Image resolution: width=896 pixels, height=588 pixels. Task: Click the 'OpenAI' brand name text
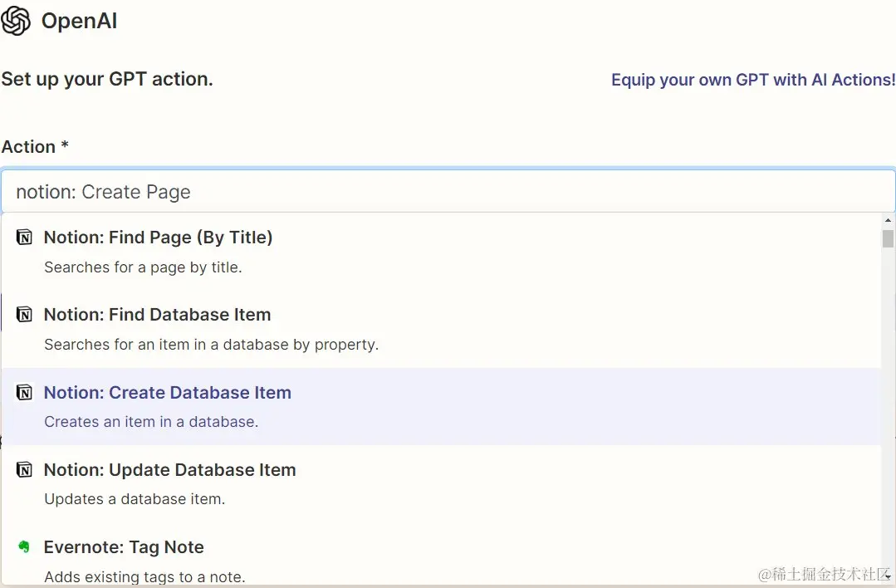[80, 21]
